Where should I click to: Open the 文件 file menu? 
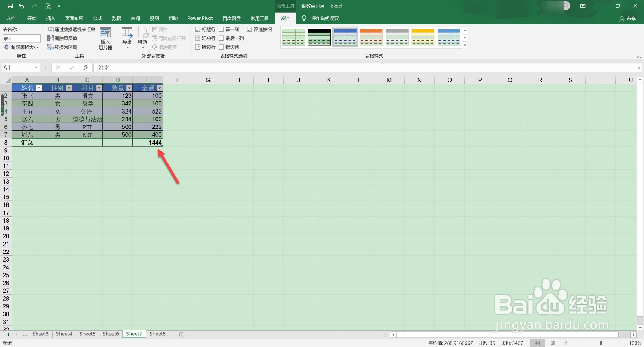pos(11,18)
